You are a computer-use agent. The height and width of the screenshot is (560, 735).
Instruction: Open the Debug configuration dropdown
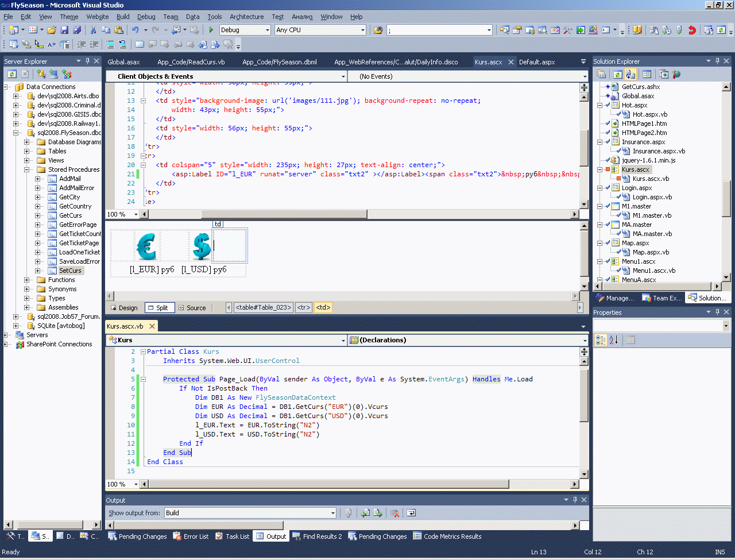point(267,30)
